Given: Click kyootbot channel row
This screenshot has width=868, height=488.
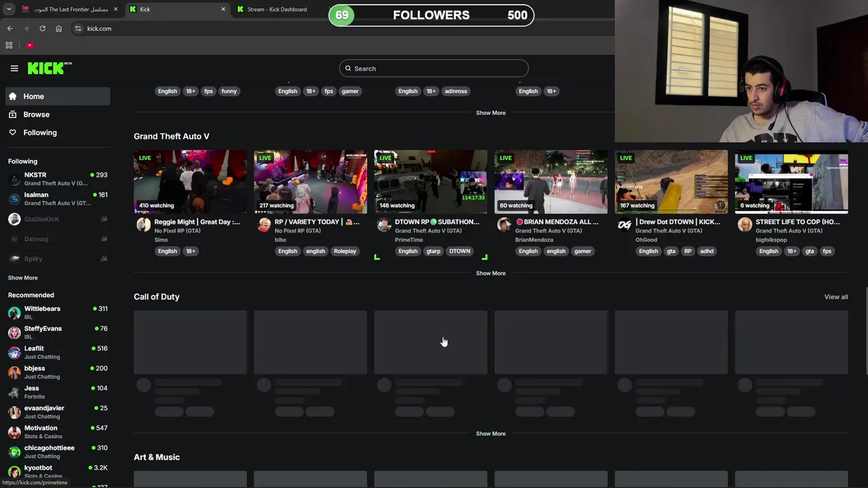Looking at the screenshot, I should [x=58, y=472].
